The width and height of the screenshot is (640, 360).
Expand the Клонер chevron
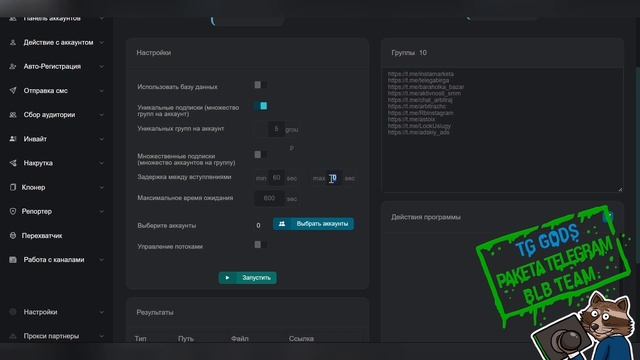coord(102,187)
